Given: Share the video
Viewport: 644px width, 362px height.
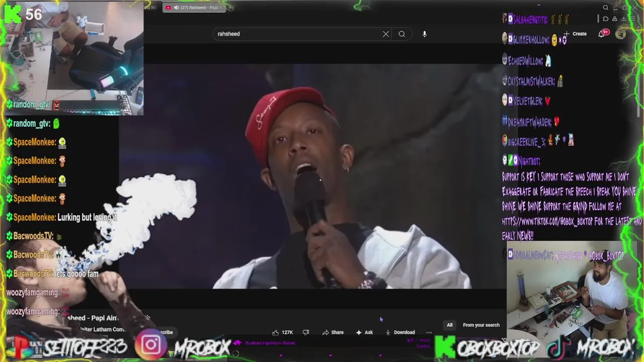Looking at the screenshot, I should tap(333, 332).
